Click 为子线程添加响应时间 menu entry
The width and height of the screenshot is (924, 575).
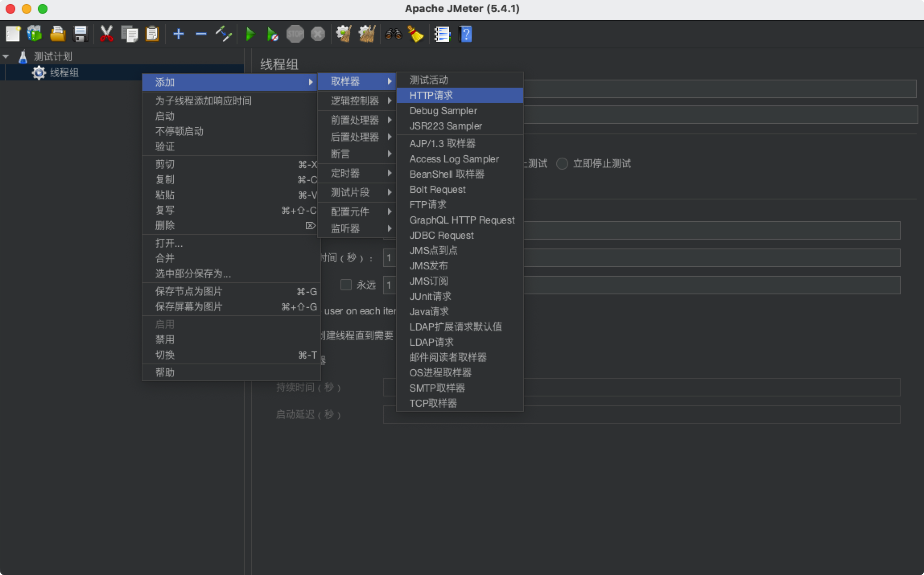click(231, 101)
